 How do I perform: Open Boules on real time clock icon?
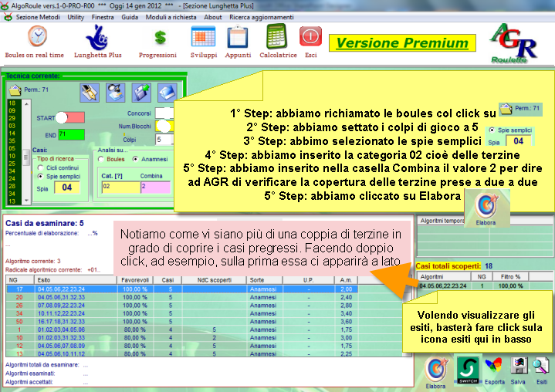(37, 36)
